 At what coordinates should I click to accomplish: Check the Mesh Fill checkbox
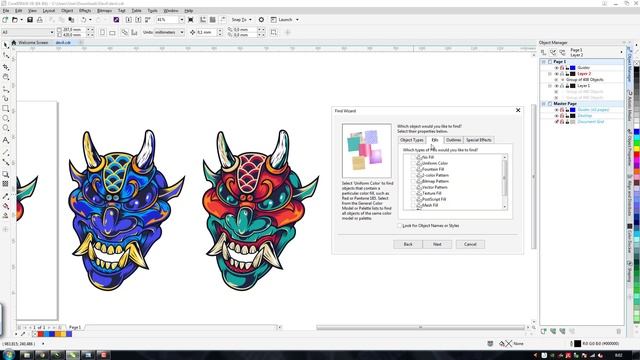coord(413,205)
